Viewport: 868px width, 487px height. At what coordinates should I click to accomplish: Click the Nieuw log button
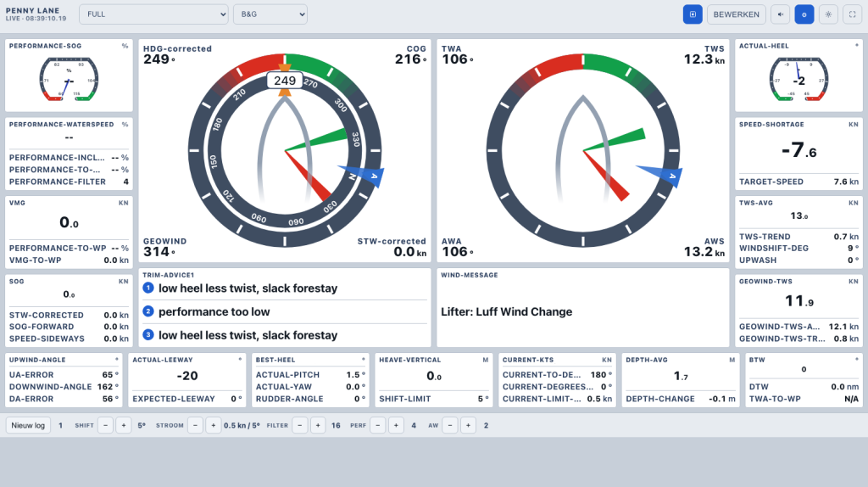tap(28, 426)
